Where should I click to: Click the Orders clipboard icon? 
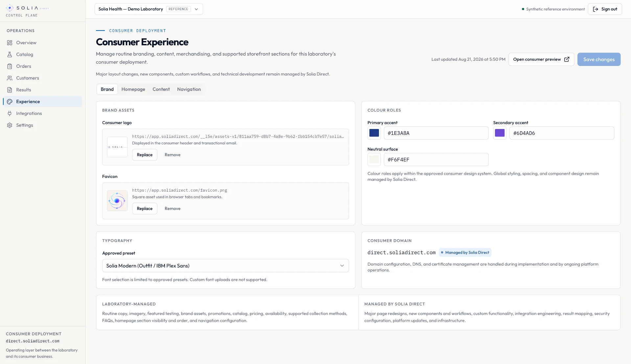[x=10, y=66]
